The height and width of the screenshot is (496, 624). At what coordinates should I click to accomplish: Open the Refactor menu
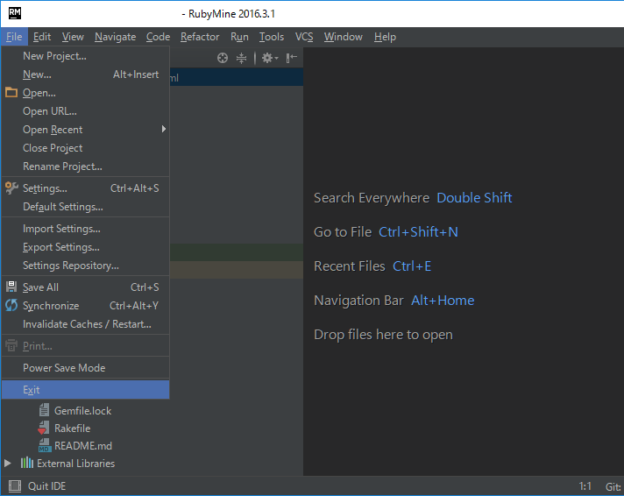point(200,37)
